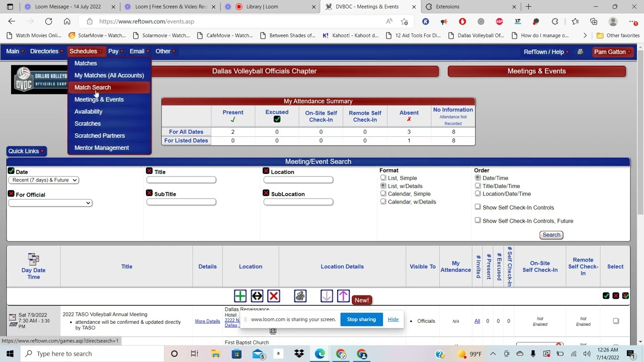644x362 pixels.
Task: Click the green plus add event icon
Action: pos(240,296)
